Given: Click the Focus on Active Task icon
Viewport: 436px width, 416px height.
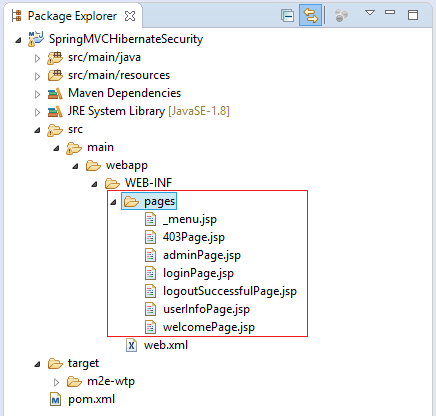Looking at the screenshot, I should [341, 15].
